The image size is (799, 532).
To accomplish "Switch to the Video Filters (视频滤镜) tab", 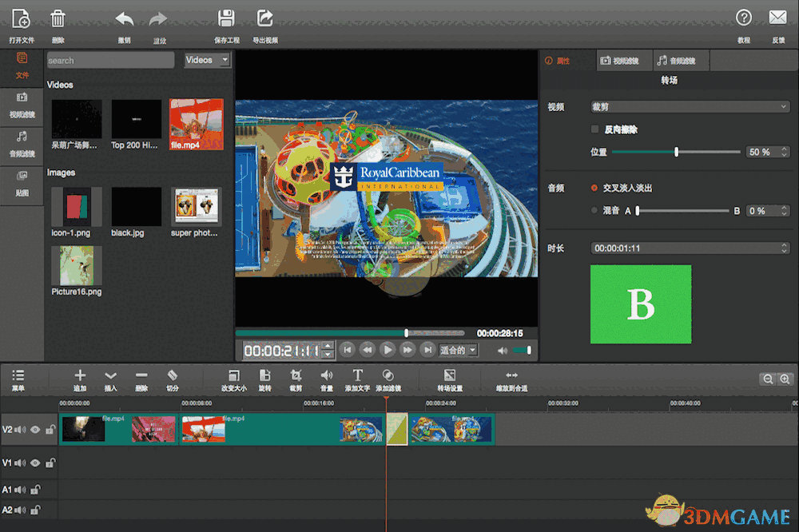I will point(620,61).
